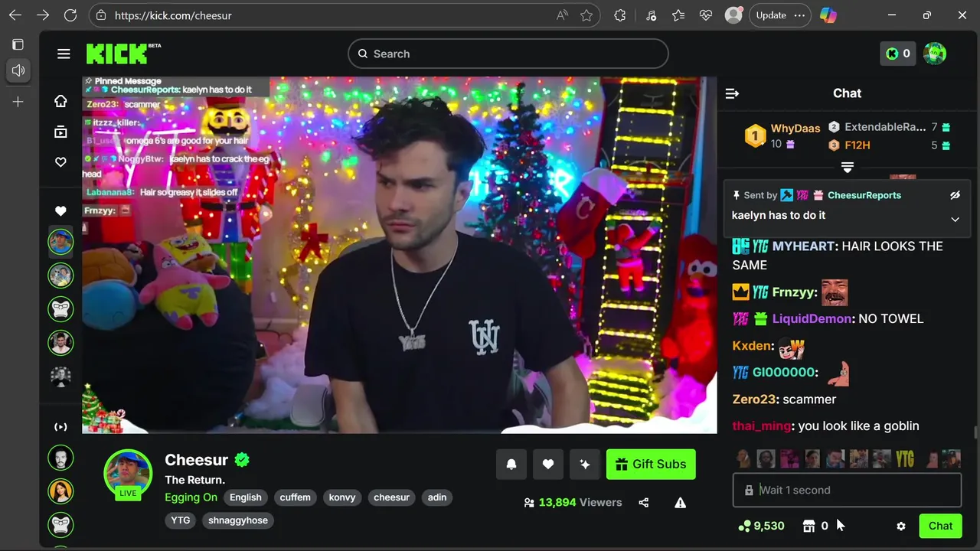This screenshot has height=551, width=980.
Task: Click GI000000 username in chat
Action: coord(783,373)
